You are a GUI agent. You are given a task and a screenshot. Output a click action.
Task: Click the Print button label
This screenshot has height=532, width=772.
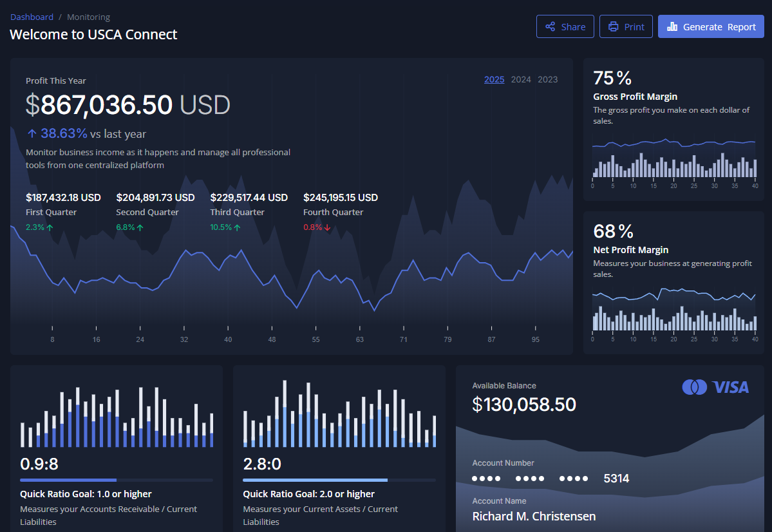click(x=634, y=27)
